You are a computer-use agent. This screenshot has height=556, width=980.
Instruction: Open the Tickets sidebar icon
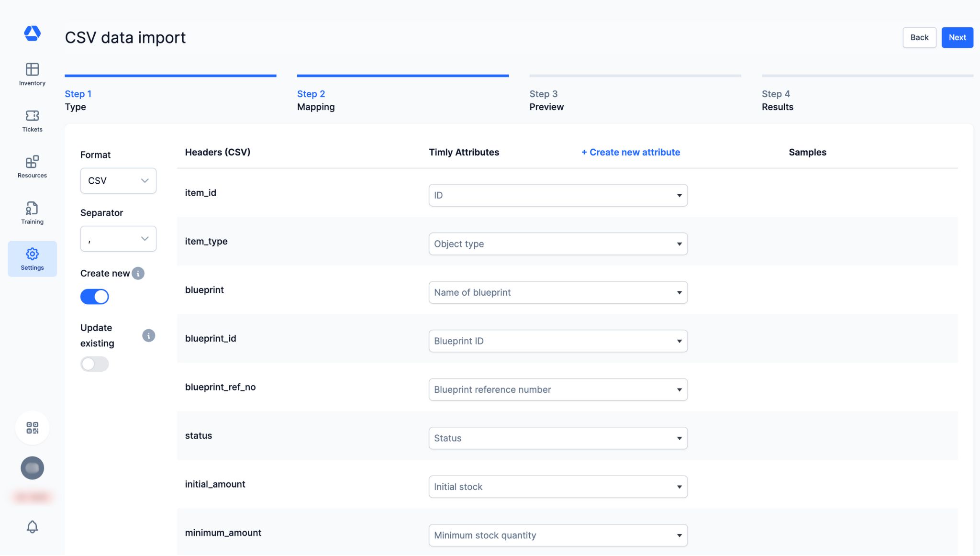tap(32, 121)
